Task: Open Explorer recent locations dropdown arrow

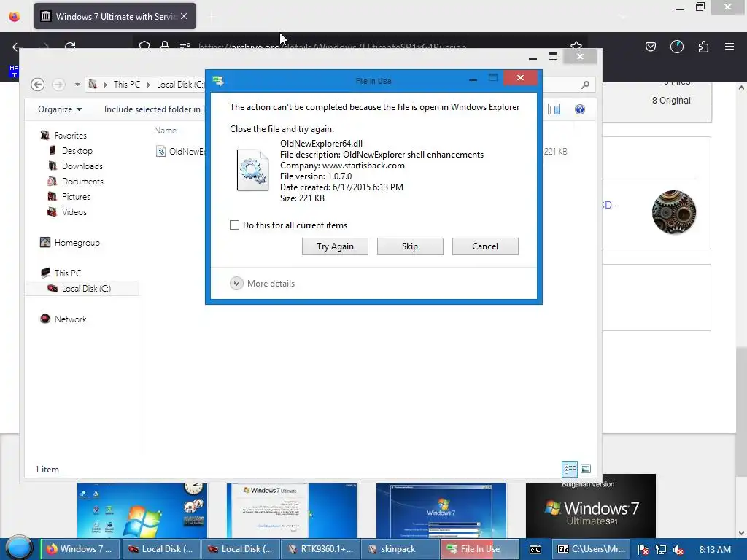Action: point(77,85)
